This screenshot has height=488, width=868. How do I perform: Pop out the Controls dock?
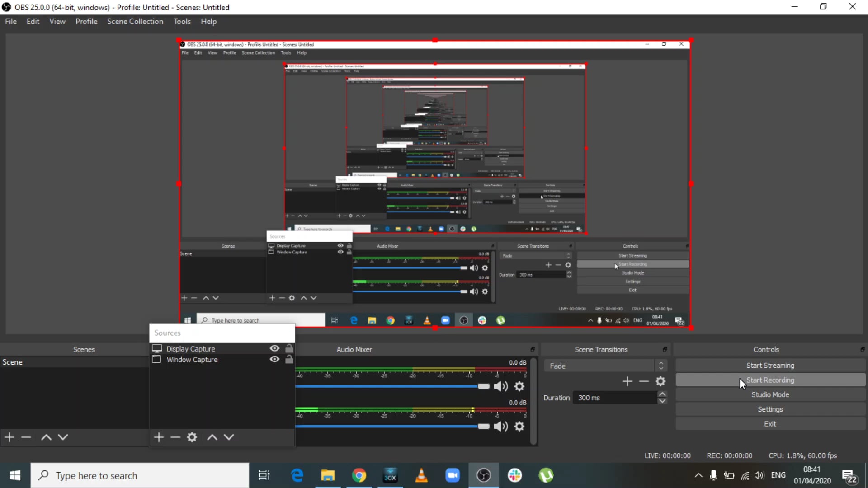863,349
